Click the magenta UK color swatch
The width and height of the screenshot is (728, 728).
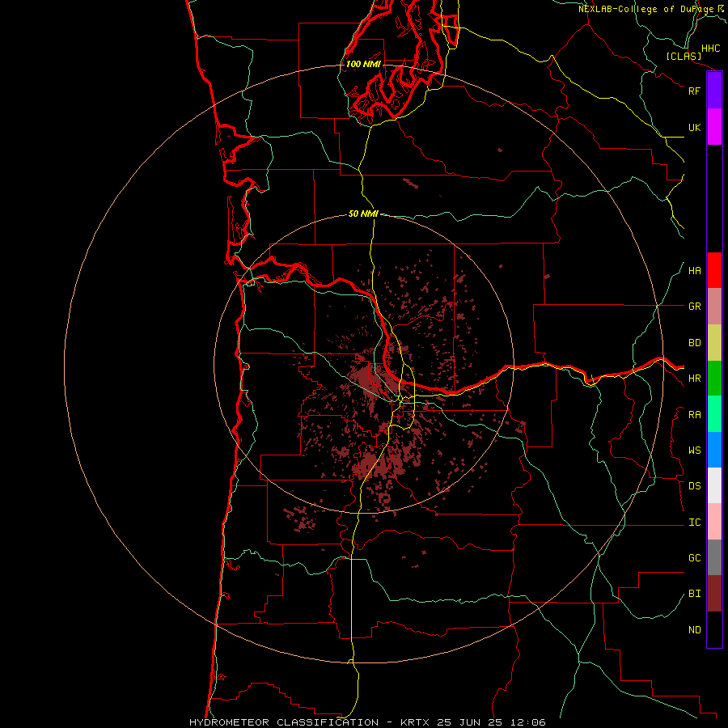click(x=714, y=127)
